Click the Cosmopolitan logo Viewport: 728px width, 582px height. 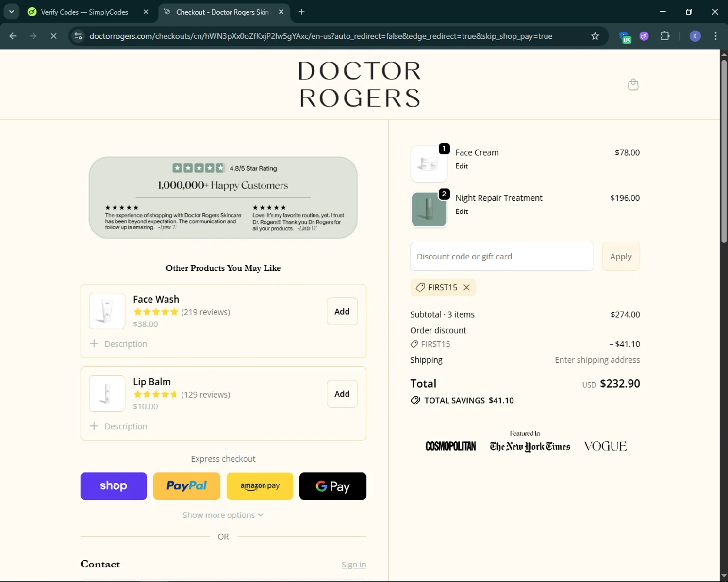(x=450, y=446)
